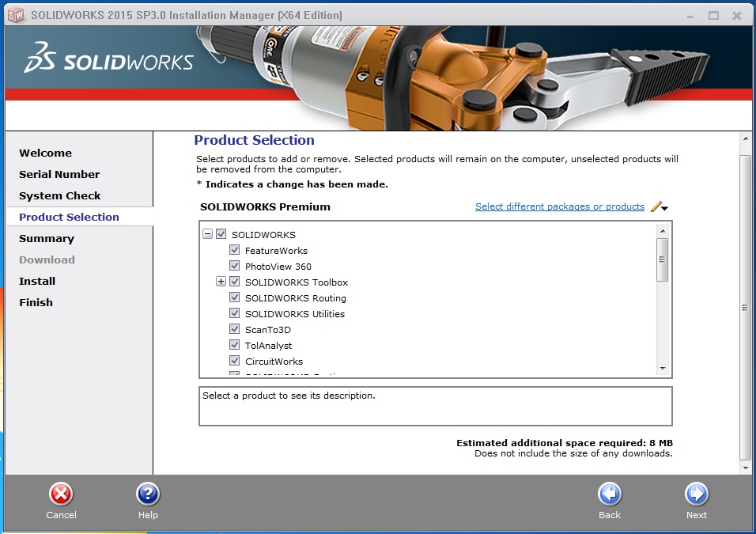756x534 pixels.
Task: Click the product list scrollbar thumb
Action: [x=663, y=259]
